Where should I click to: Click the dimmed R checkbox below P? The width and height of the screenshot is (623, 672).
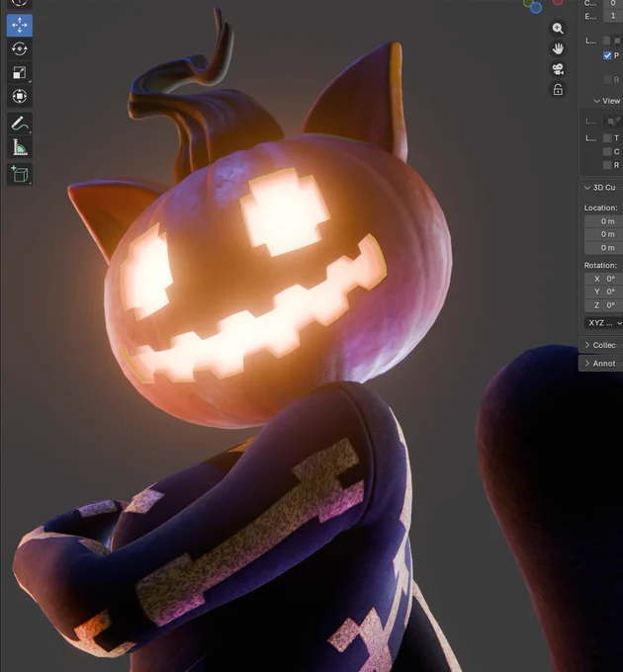coord(607,80)
